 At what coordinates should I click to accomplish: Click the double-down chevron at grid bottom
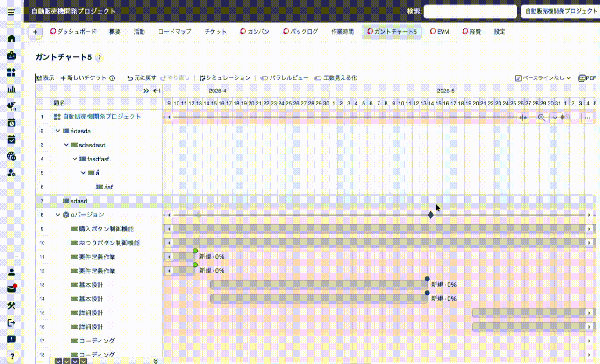point(156,361)
